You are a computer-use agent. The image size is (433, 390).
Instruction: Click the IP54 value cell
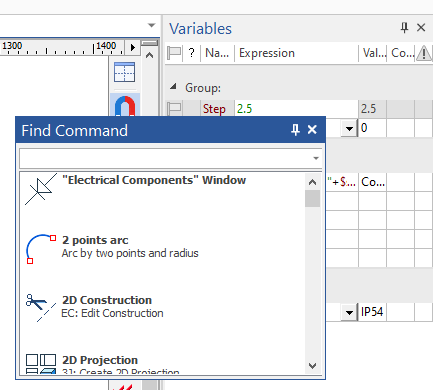coord(372,312)
